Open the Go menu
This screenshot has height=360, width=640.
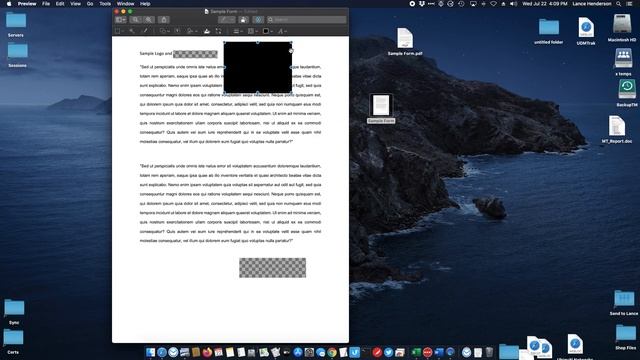coord(90,4)
